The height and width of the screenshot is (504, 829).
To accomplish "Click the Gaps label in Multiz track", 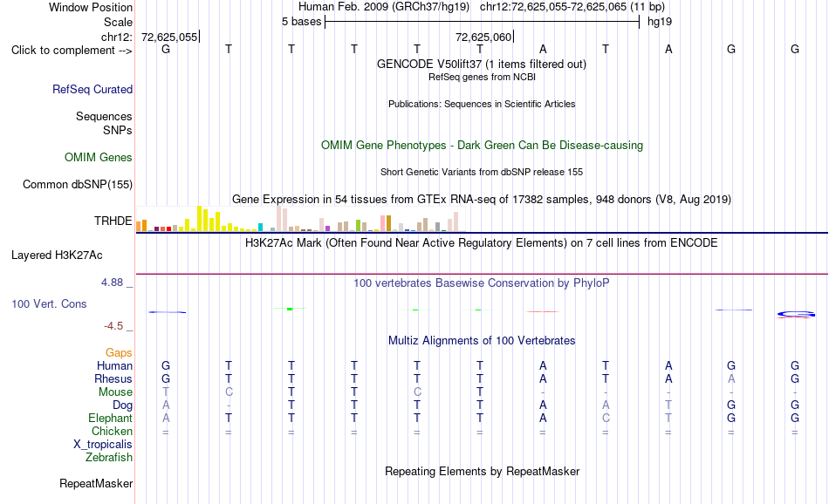I will pyautogui.click(x=119, y=352).
